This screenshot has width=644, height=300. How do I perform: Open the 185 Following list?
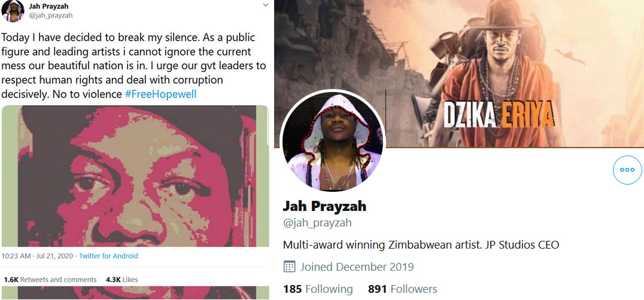(318, 289)
